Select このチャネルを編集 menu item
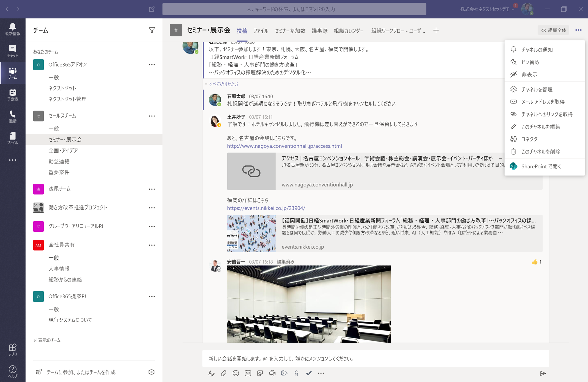 click(545, 126)
